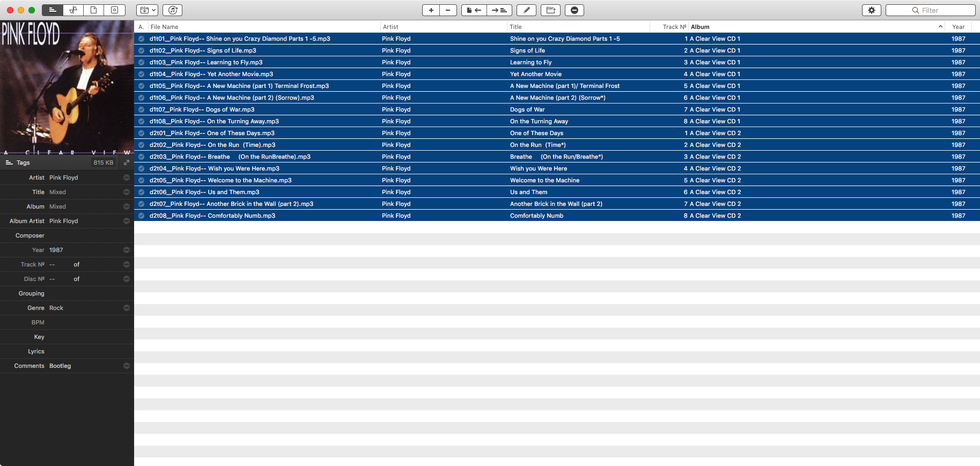This screenshot has height=466, width=980.
Task: Open settings with the gear icon
Action: coord(872,10)
